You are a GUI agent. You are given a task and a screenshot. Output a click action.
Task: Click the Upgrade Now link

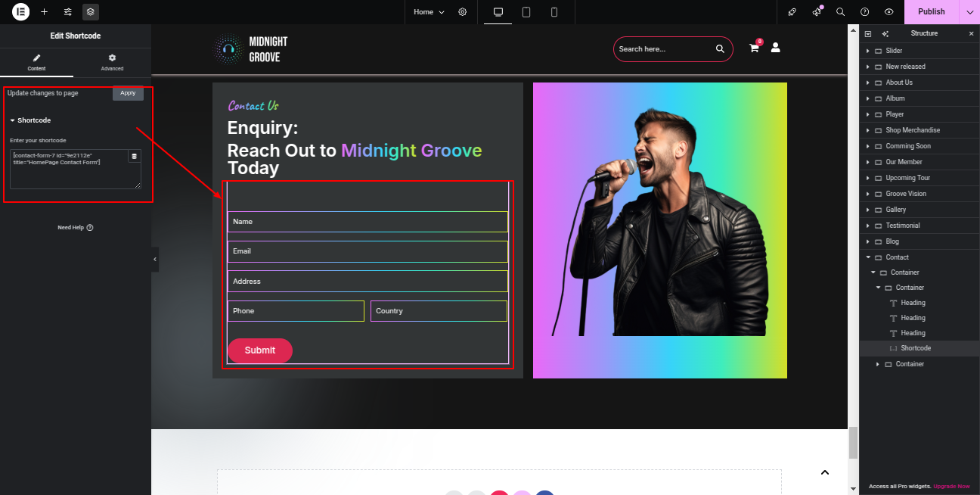[x=951, y=487]
